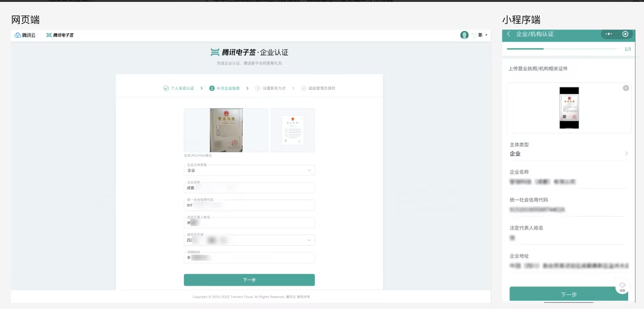Click the 支持JPG/PNG格式 hint text
This screenshot has width=644, height=309.
(198, 156)
